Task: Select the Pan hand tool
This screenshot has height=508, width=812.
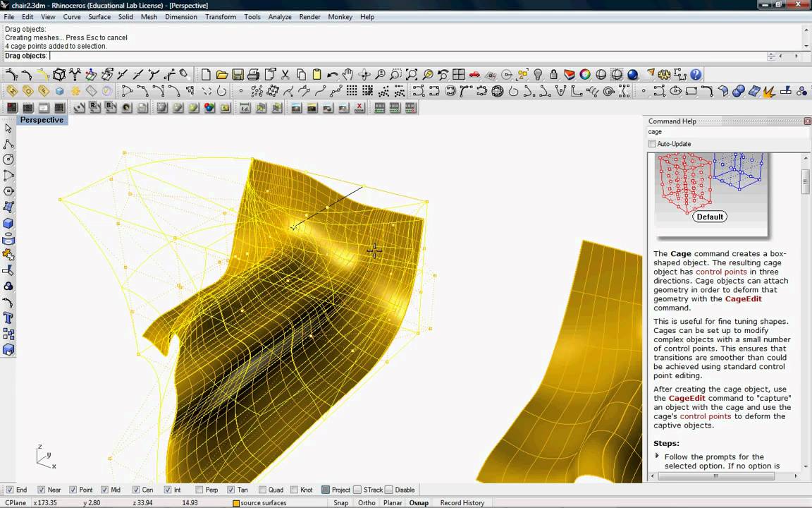Action: pyautogui.click(x=348, y=75)
